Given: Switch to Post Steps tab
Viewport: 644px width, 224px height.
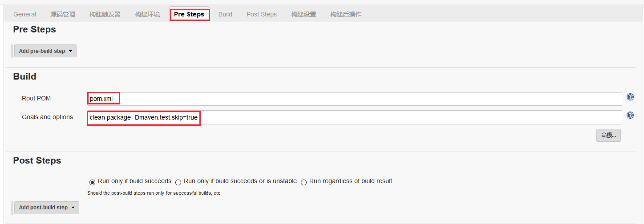Looking at the screenshot, I should coord(262,14).
